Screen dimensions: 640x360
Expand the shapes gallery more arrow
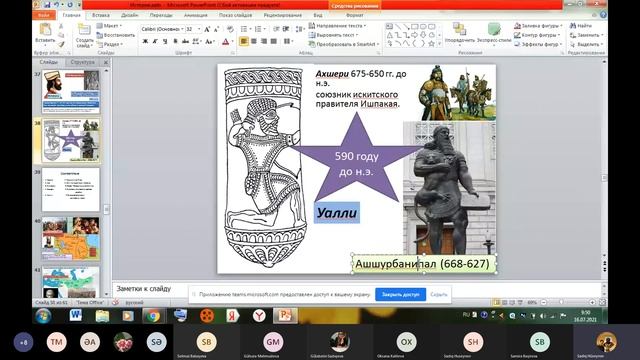pos(440,44)
